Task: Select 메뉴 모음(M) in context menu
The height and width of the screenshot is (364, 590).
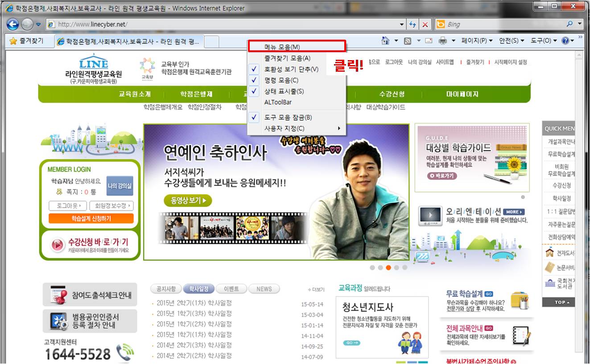Action: [x=282, y=47]
